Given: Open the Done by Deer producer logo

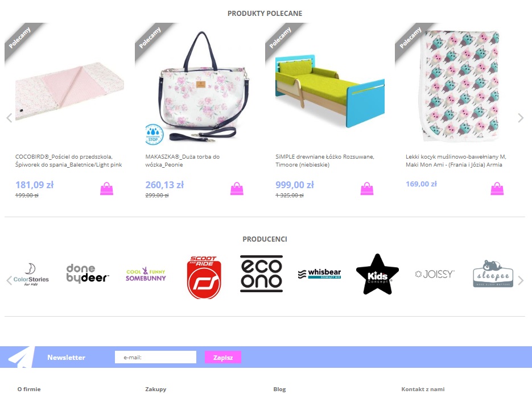Looking at the screenshot, I should pos(88,273).
